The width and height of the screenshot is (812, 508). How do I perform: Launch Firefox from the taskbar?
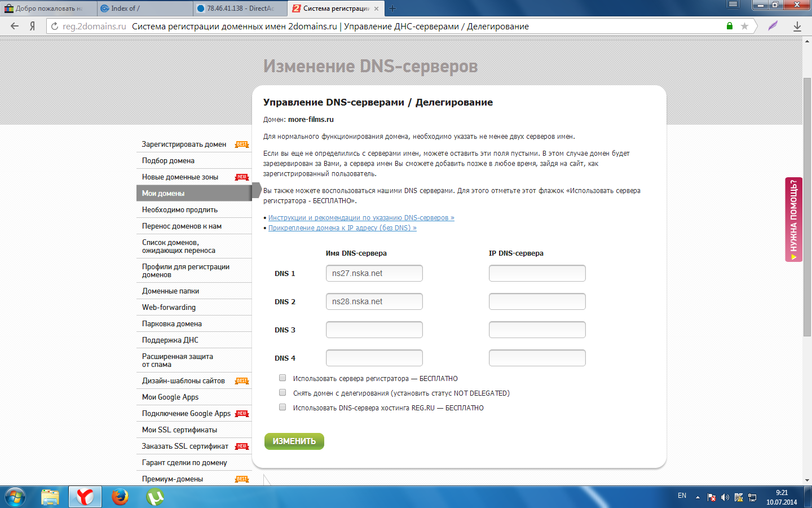pyautogui.click(x=120, y=497)
